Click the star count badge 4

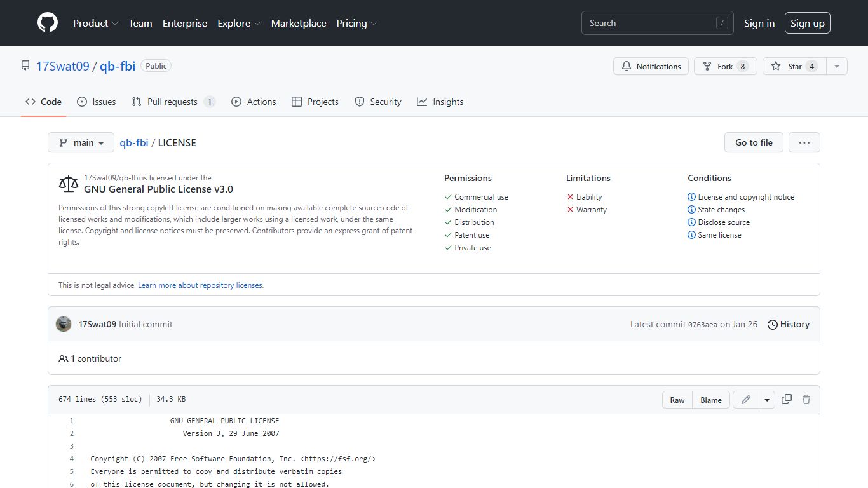pyautogui.click(x=811, y=66)
